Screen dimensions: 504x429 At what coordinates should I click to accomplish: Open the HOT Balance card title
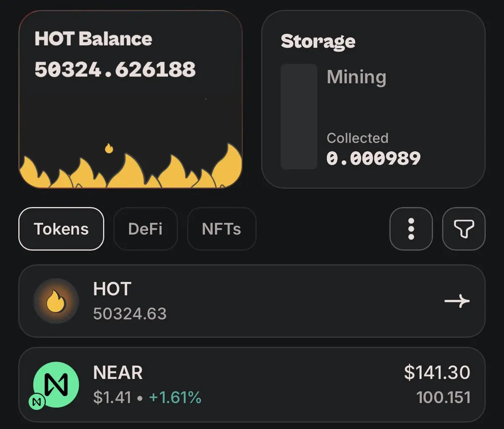tap(93, 39)
